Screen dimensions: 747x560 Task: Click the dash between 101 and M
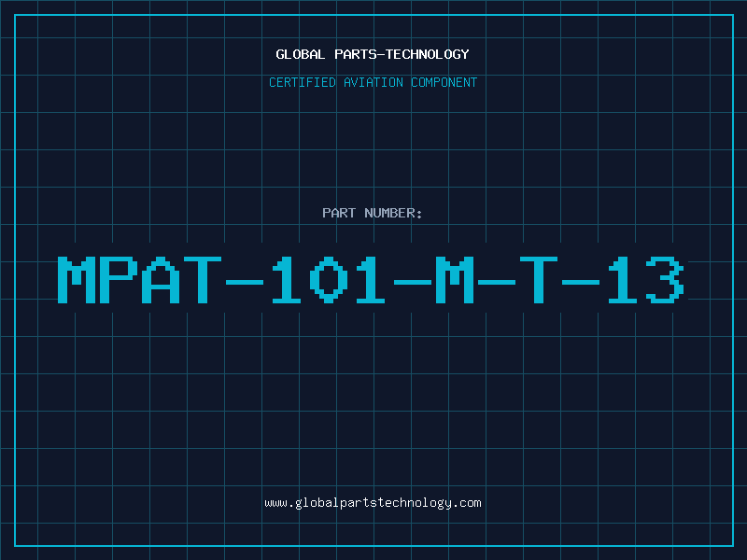click(413, 282)
